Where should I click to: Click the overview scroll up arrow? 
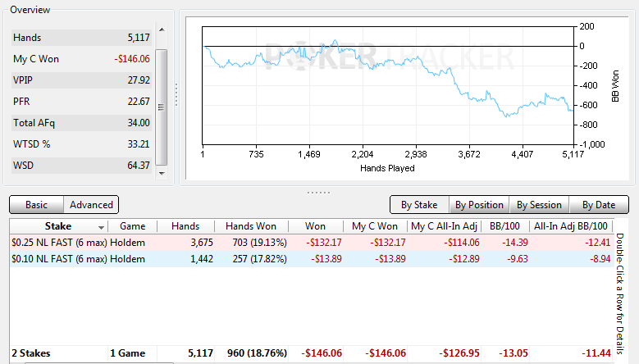[x=162, y=30]
